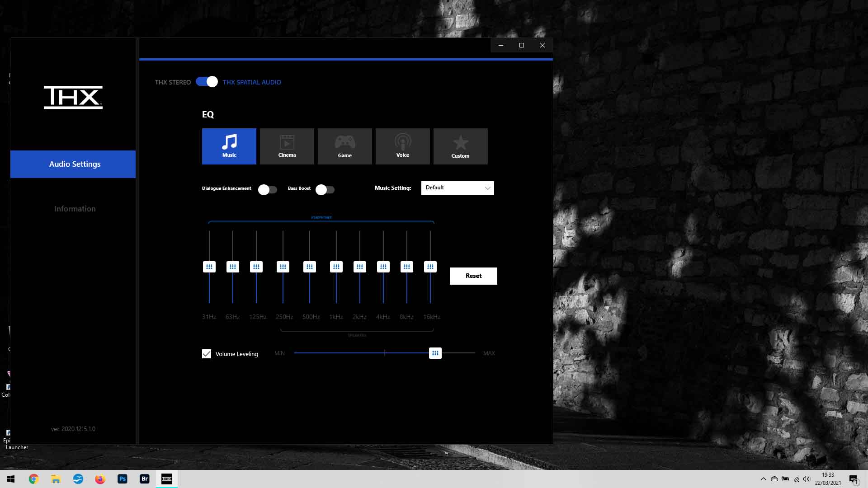
Task: Open the OneDrive cloud tray icon
Action: [774, 479]
